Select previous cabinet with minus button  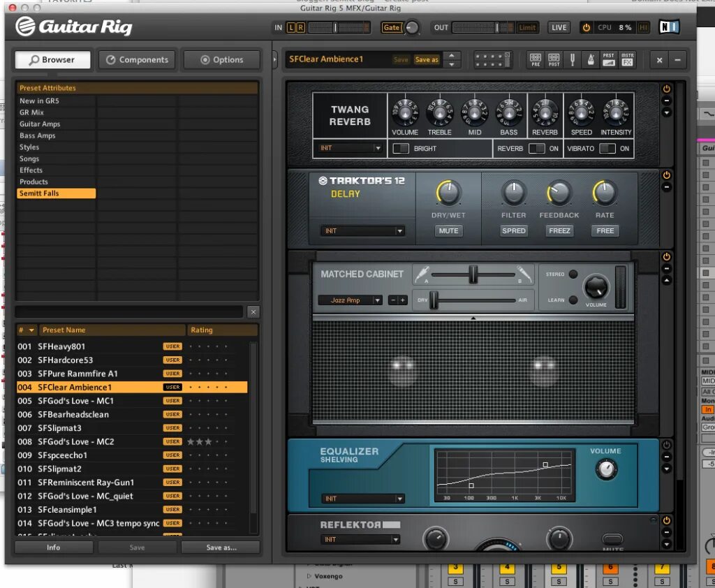pos(393,300)
